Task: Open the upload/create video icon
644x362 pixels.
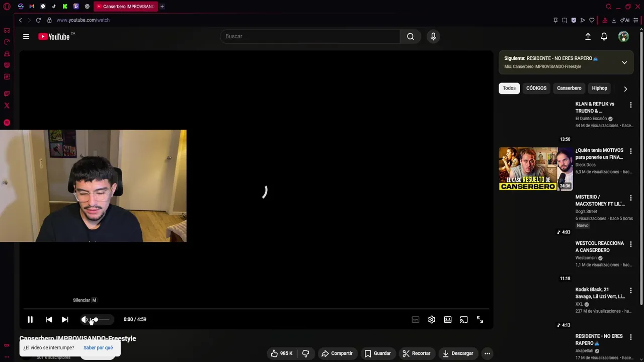Action: coord(588,36)
